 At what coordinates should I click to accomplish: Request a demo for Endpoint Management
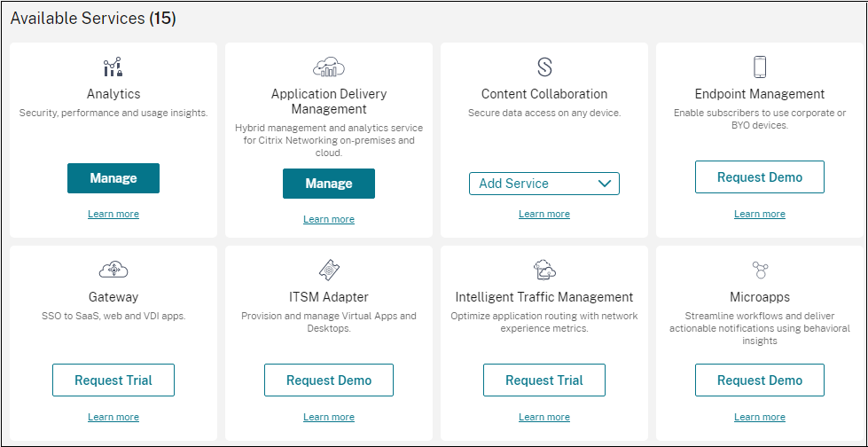click(760, 177)
